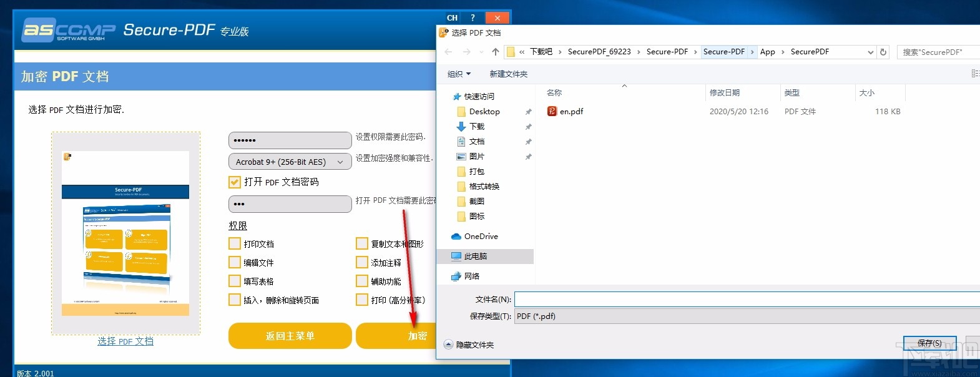Toggle 打开 PDF 文档密码 checkbox
Image resolution: width=980 pixels, height=377 pixels.
click(235, 182)
